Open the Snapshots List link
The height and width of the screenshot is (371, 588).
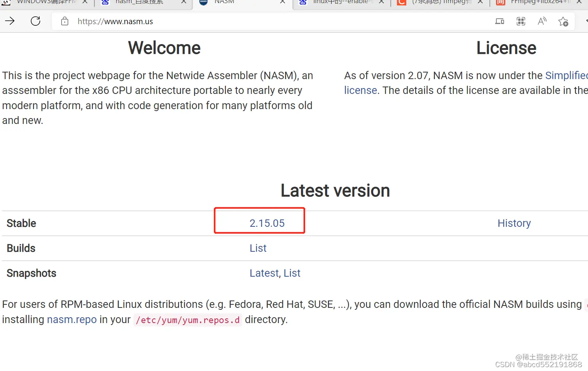click(x=292, y=273)
